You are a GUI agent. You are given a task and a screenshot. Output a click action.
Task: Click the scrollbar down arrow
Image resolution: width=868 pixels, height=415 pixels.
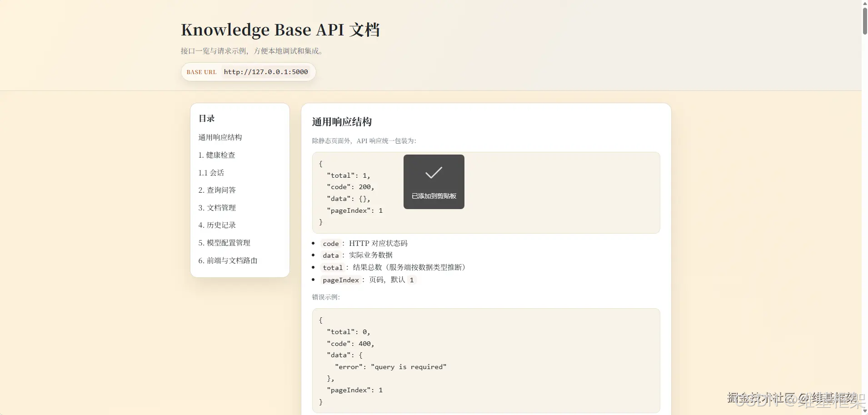tap(865, 411)
